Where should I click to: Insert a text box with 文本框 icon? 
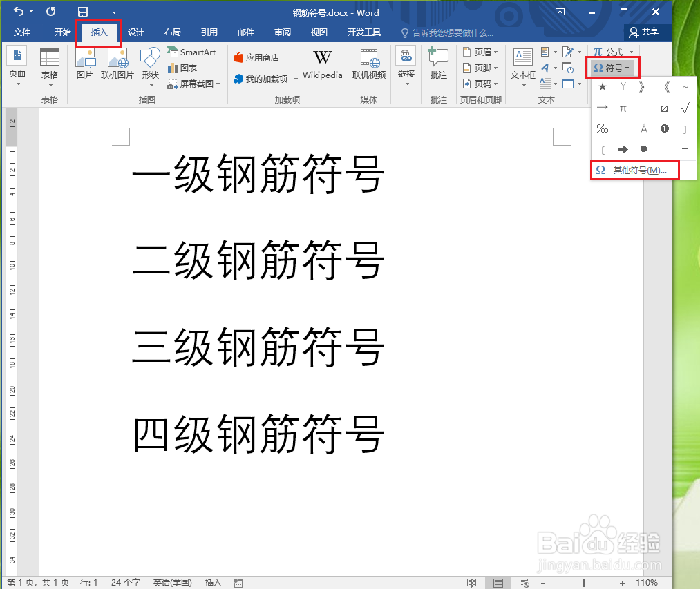pos(522,66)
